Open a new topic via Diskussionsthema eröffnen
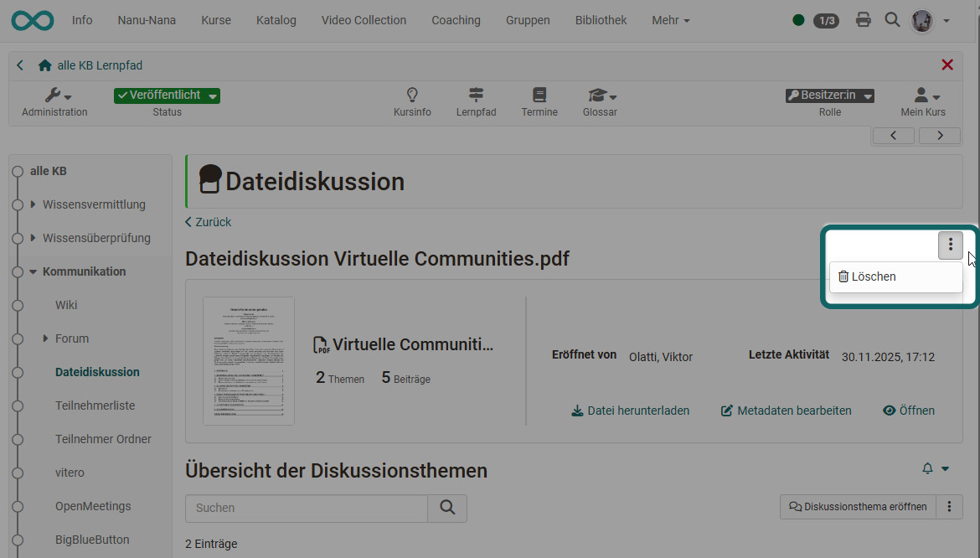The image size is (980, 558). 857,506
